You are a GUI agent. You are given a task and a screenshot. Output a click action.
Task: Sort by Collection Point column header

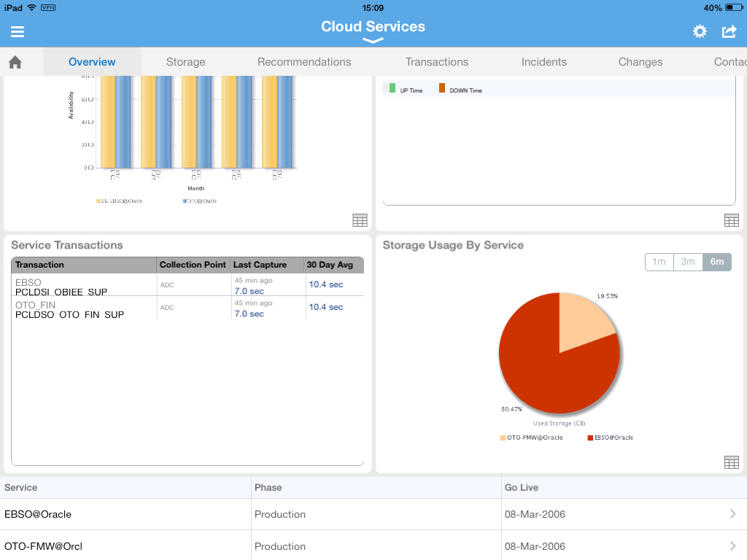193,265
